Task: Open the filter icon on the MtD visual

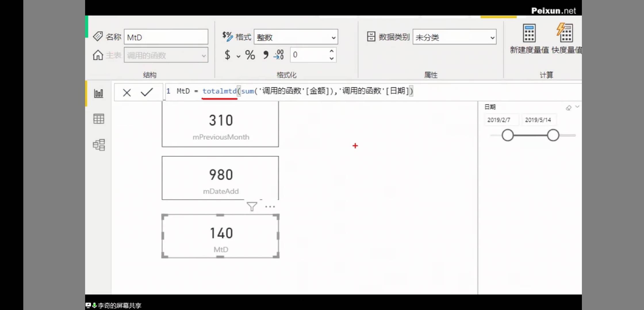Action: tap(252, 206)
